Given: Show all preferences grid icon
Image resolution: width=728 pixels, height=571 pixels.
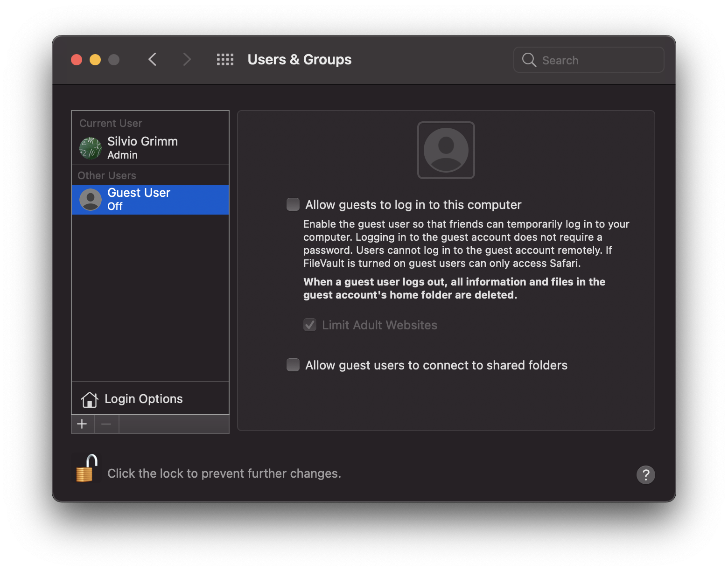Looking at the screenshot, I should [225, 60].
